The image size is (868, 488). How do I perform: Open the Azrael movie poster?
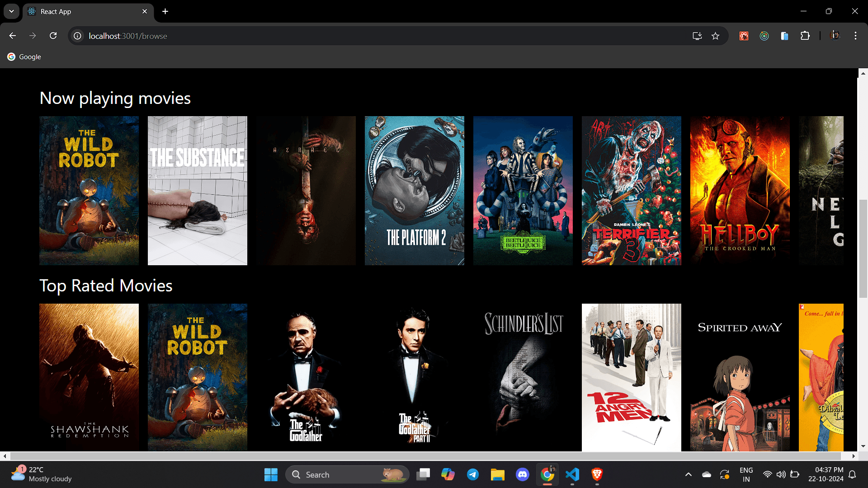[x=306, y=191]
